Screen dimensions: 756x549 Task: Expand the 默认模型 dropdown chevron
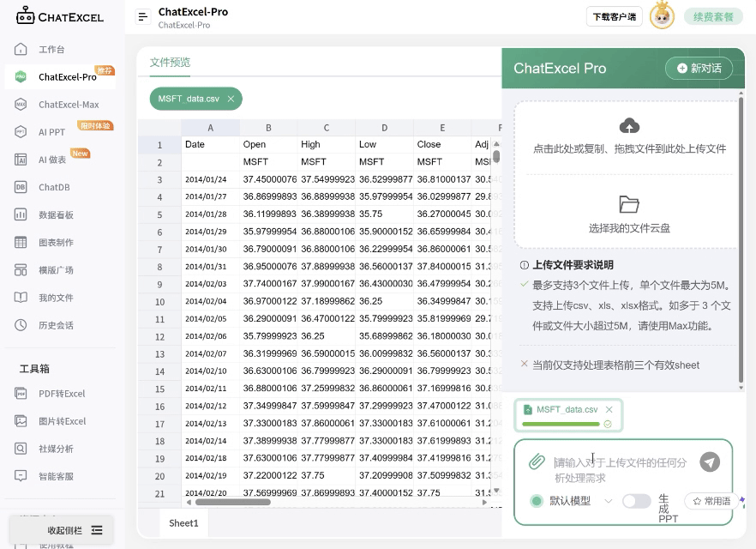609,501
